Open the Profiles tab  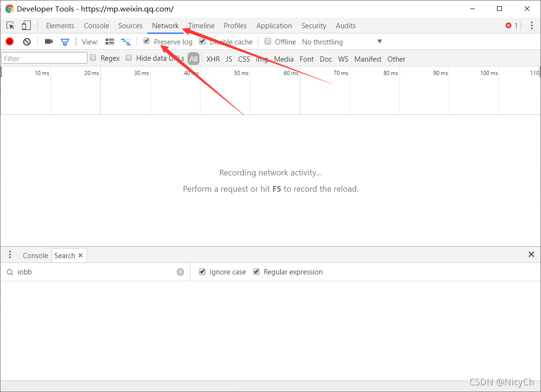(x=235, y=26)
